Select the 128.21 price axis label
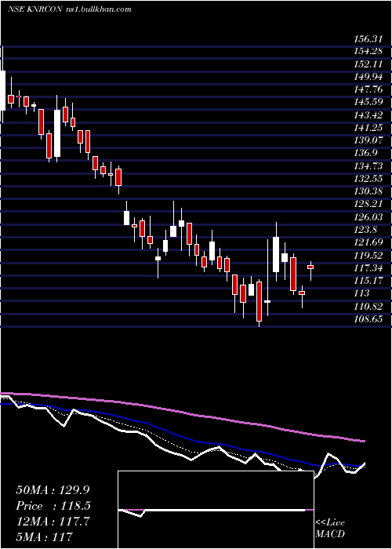This screenshot has width=392, height=549. [x=367, y=204]
